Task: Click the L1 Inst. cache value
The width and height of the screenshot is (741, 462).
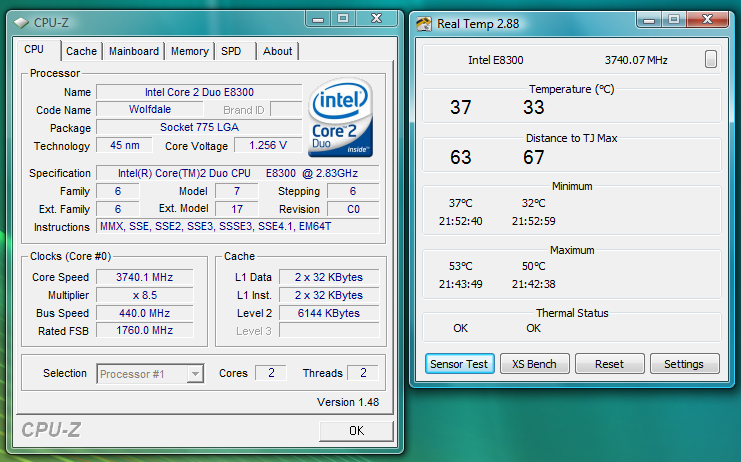Action: (x=329, y=295)
